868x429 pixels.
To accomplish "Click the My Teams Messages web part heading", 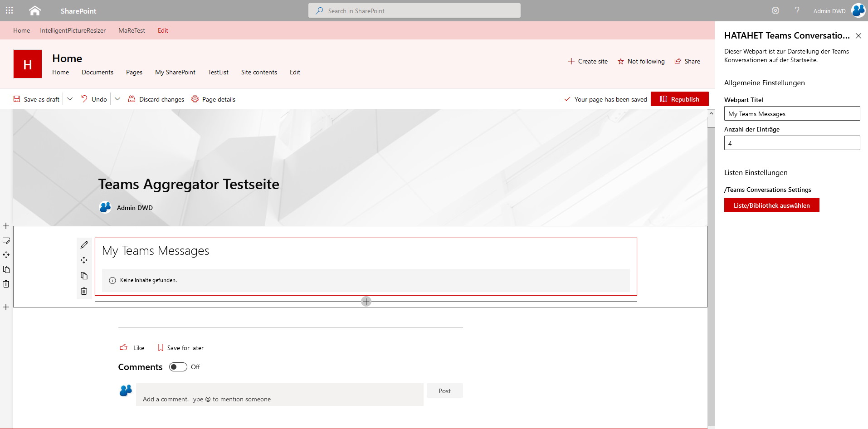I will click(156, 251).
